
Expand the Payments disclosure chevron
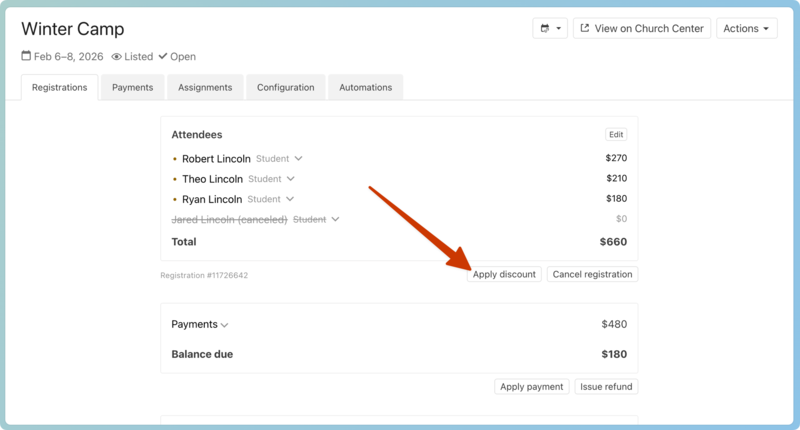225,325
